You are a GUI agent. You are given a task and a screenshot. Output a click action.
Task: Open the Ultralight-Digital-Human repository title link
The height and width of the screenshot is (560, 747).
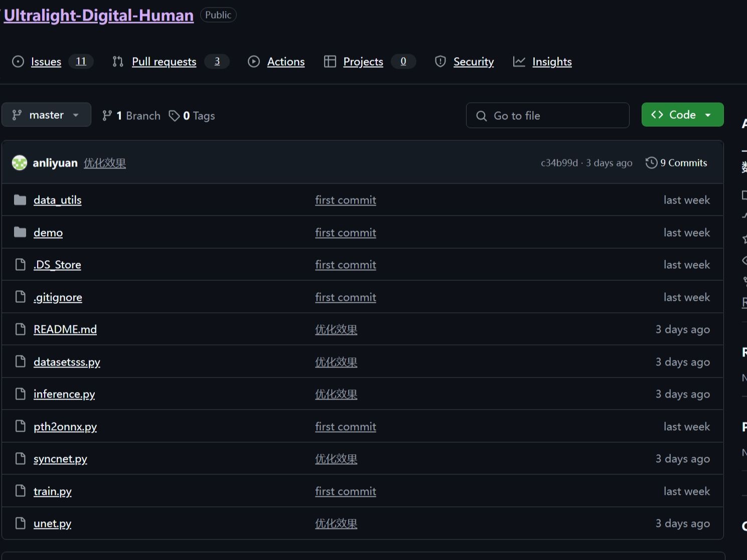(x=99, y=15)
